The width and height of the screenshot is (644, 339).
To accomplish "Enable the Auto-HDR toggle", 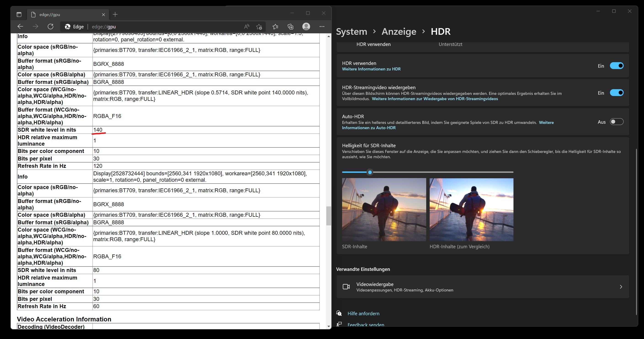I will (x=617, y=122).
